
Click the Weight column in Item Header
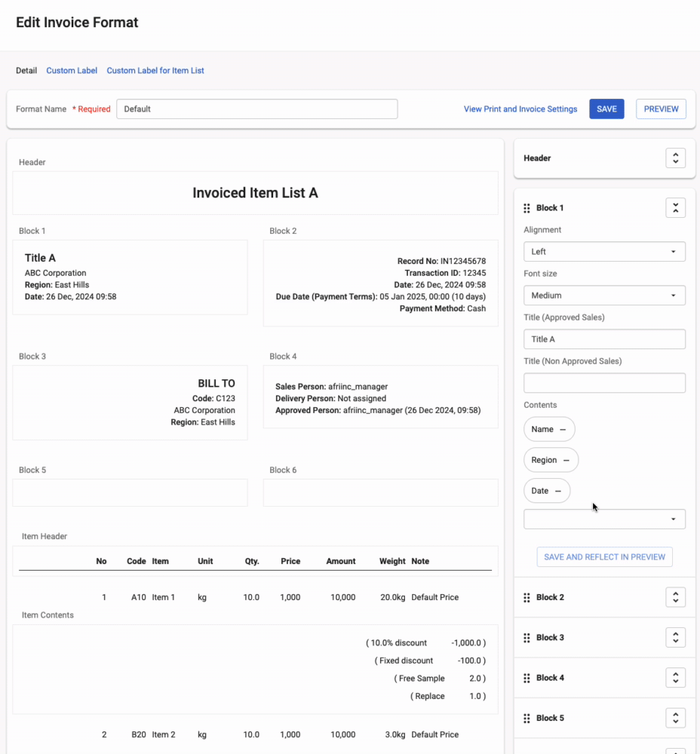click(x=392, y=561)
